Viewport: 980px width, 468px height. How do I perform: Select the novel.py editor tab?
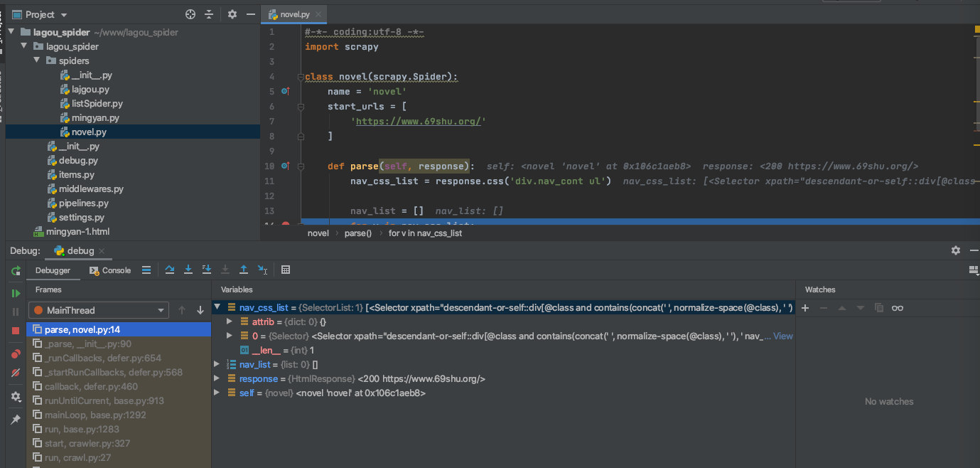pos(293,14)
